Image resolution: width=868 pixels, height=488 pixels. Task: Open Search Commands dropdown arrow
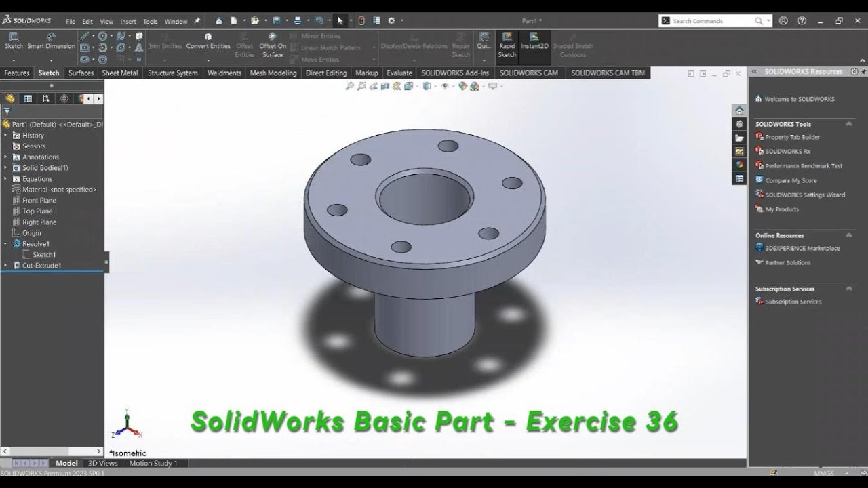768,21
